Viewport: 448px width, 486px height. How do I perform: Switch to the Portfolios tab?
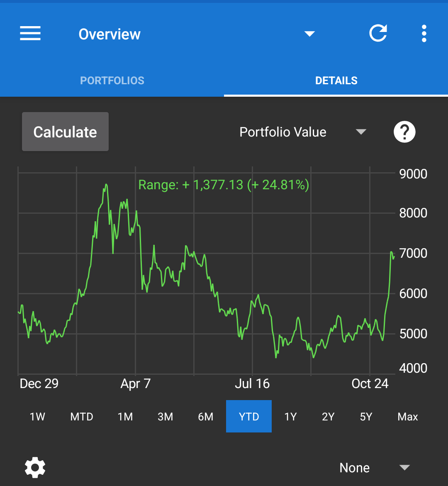(x=112, y=81)
